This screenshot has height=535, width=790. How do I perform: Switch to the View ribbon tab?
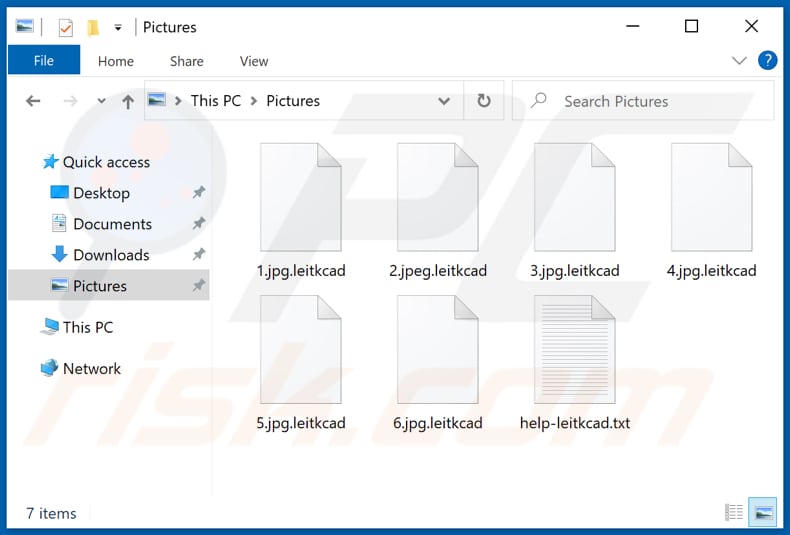(x=254, y=61)
